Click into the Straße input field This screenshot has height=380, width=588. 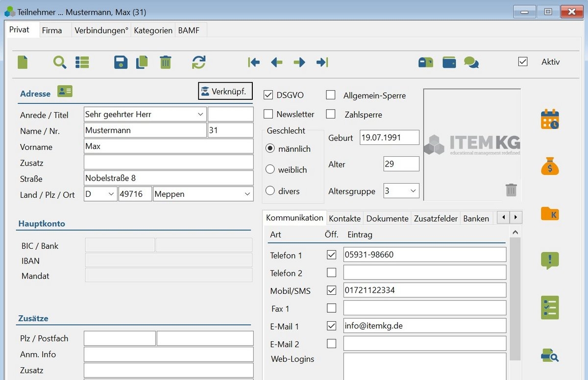(169, 178)
